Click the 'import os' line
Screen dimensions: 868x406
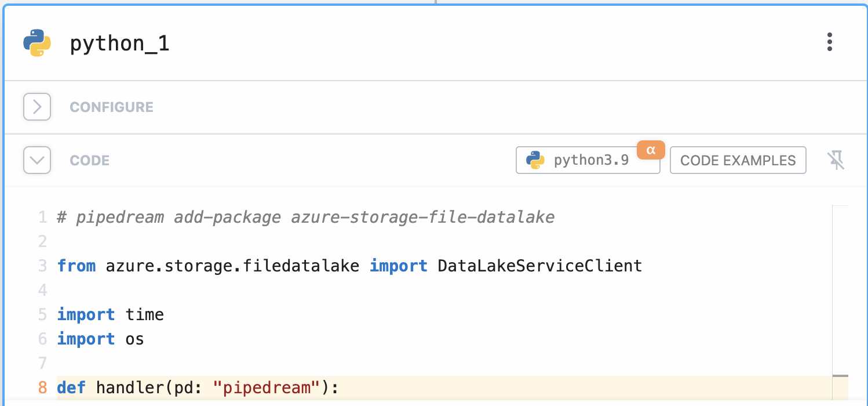click(100, 339)
